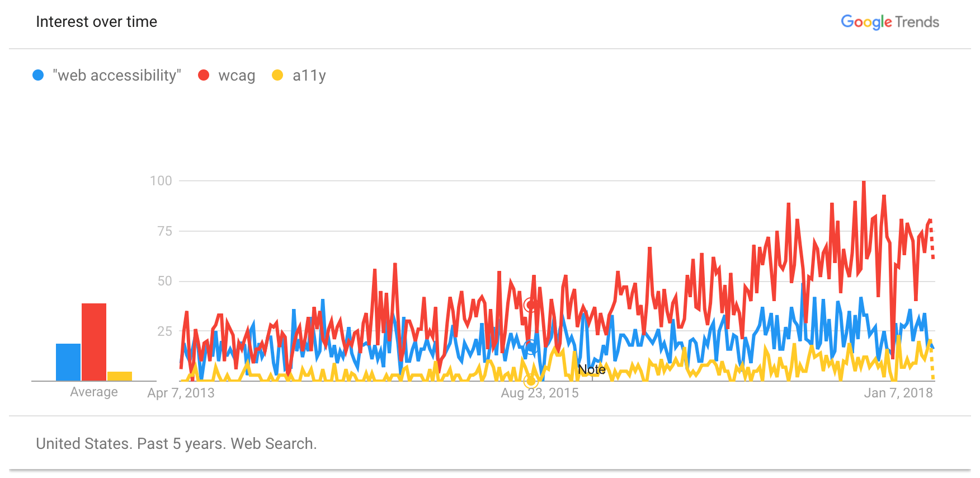
Task: Click the blue Average bar
Action: (68, 362)
